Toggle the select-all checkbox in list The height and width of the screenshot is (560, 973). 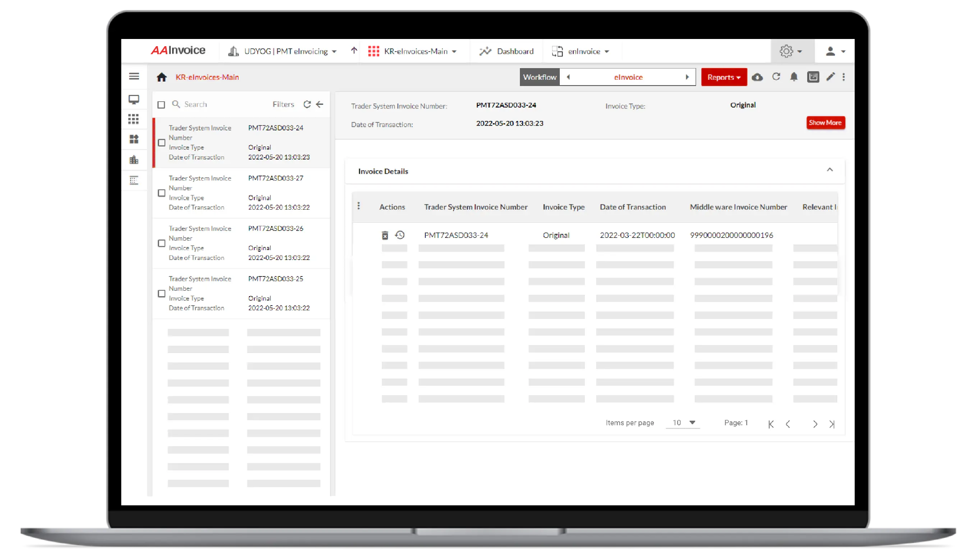[x=161, y=105]
